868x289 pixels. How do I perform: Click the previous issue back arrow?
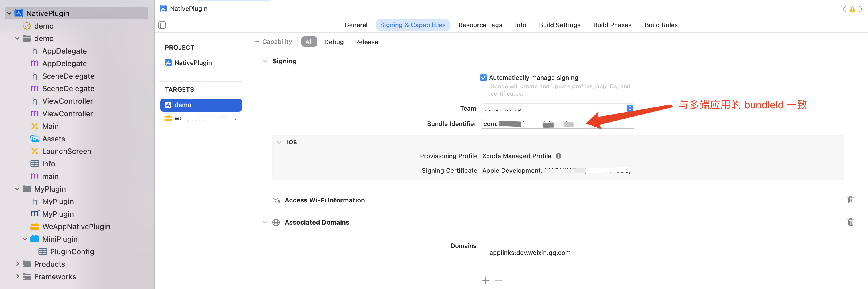click(844, 9)
